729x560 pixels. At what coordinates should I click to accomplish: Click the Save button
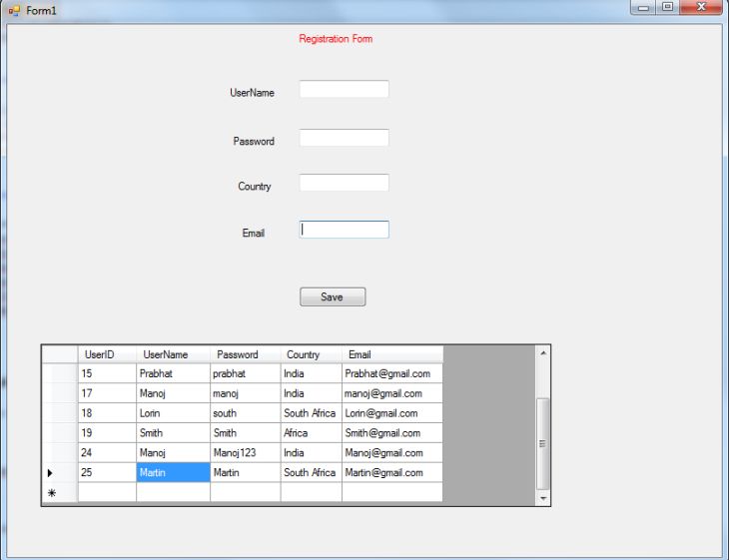[333, 296]
